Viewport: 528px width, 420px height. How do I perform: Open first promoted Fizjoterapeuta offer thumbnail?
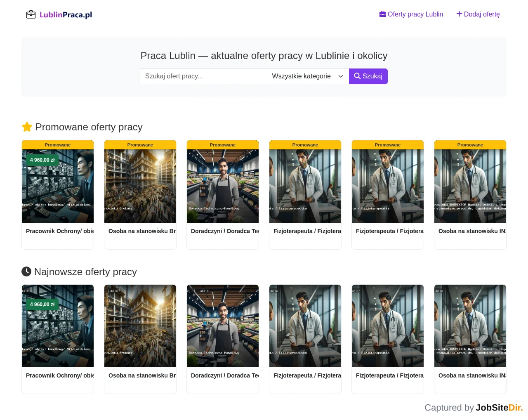pyautogui.click(x=305, y=186)
